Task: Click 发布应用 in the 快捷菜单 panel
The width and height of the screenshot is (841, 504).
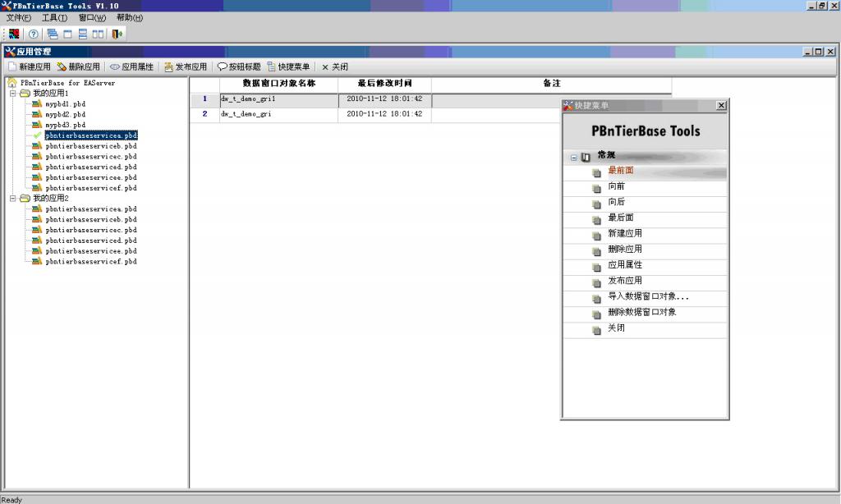Action: point(625,281)
